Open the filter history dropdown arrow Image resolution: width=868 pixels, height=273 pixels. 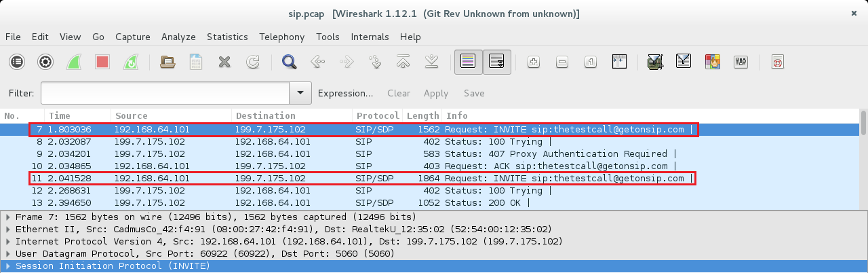pos(300,93)
